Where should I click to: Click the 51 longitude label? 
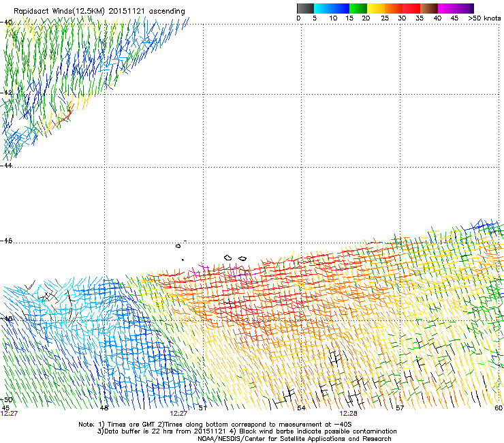pos(202,408)
